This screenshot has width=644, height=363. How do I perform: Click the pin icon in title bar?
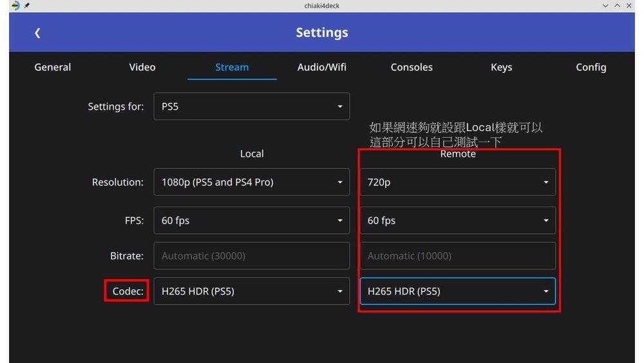pyautogui.click(x=27, y=6)
